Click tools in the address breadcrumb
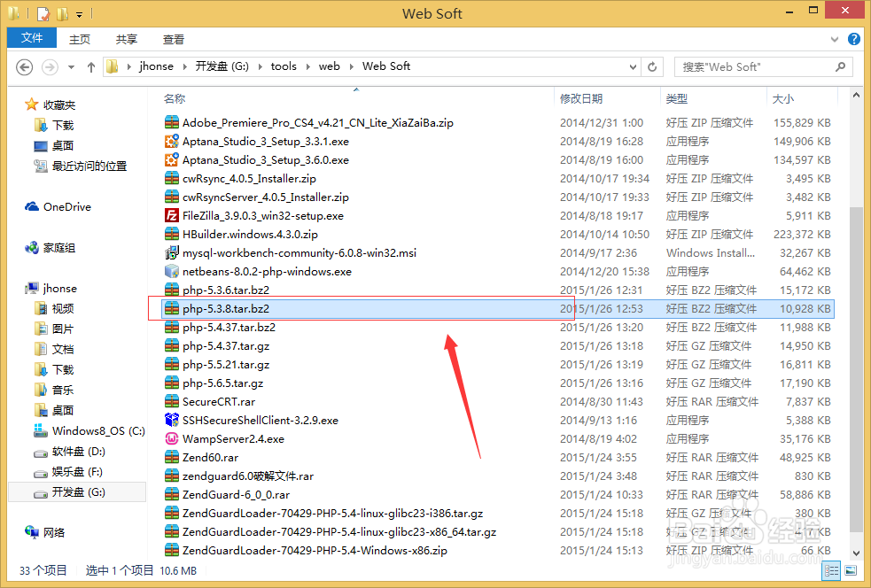Screen dimensions: 871x588 [284, 66]
